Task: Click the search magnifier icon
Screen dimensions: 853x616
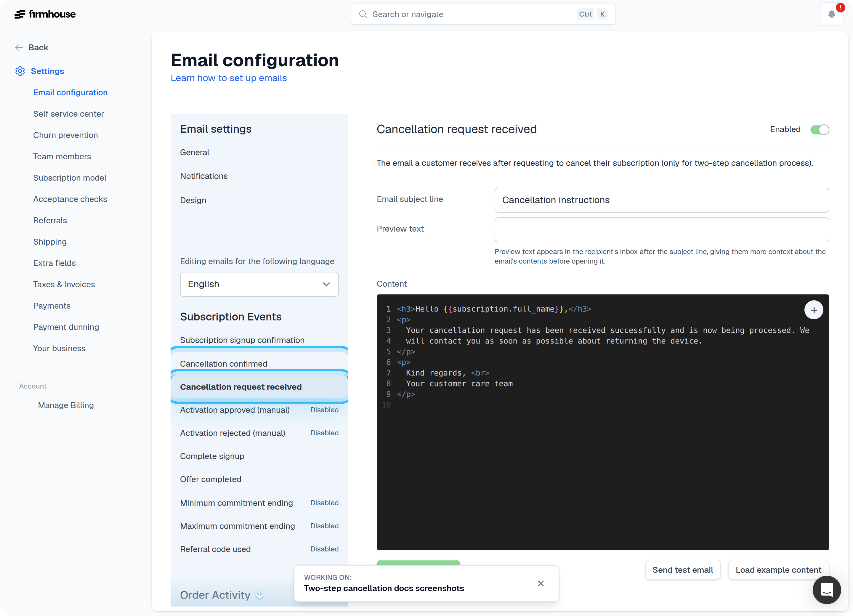Action: pos(363,14)
